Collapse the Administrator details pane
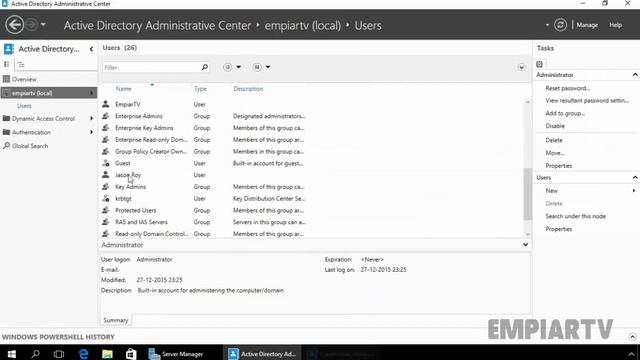 [x=525, y=244]
